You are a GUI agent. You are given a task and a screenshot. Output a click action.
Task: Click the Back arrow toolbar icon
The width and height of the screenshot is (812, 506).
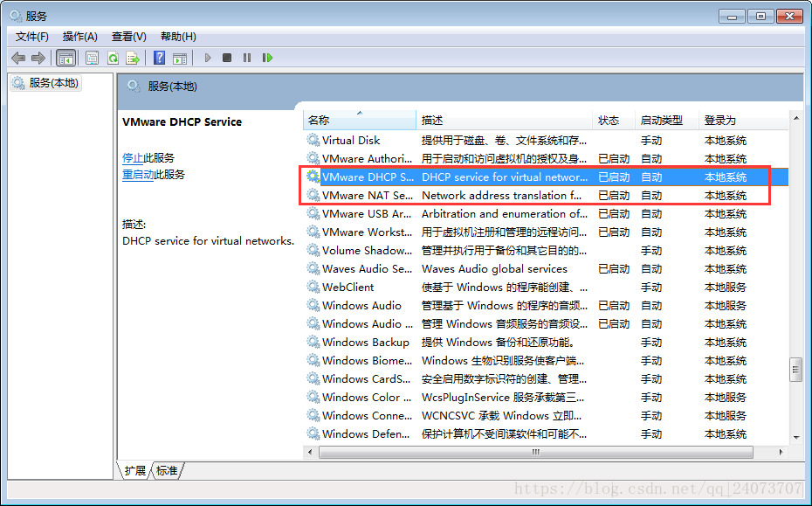pyautogui.click(x=18, y=58)
